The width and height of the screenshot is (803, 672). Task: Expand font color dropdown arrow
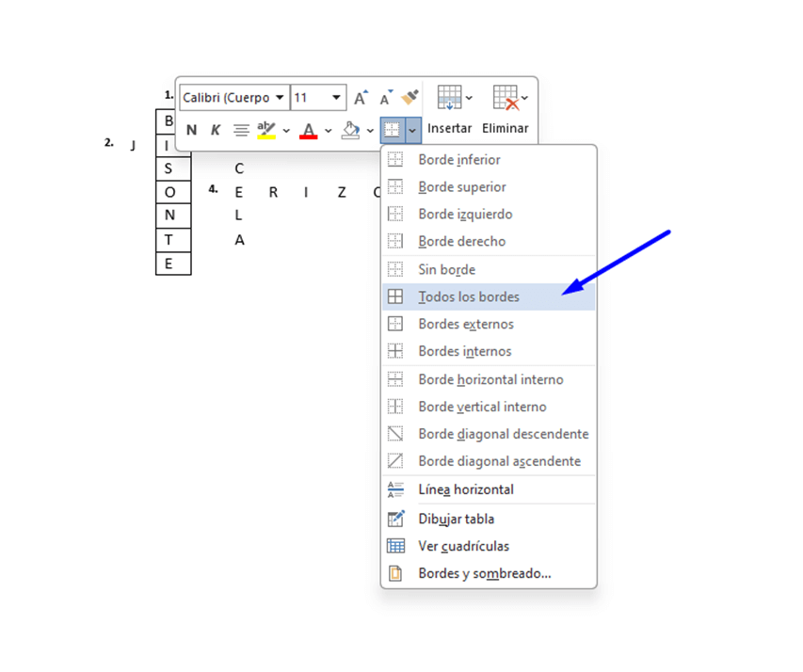pyautogui.click(x=329, y=131)
